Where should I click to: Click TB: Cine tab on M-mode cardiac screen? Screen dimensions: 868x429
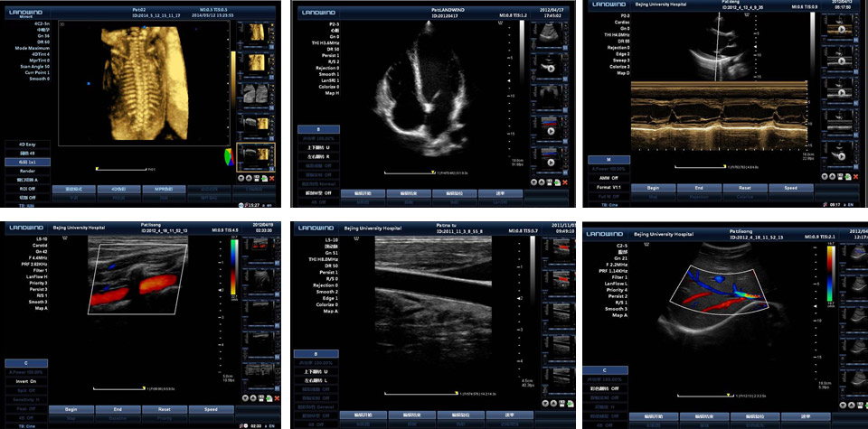[609, 205]
